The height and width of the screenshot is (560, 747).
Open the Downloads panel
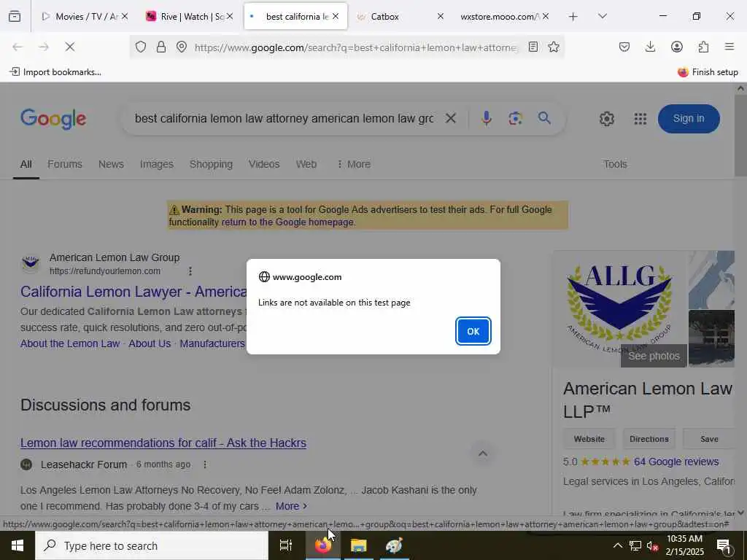650,47
